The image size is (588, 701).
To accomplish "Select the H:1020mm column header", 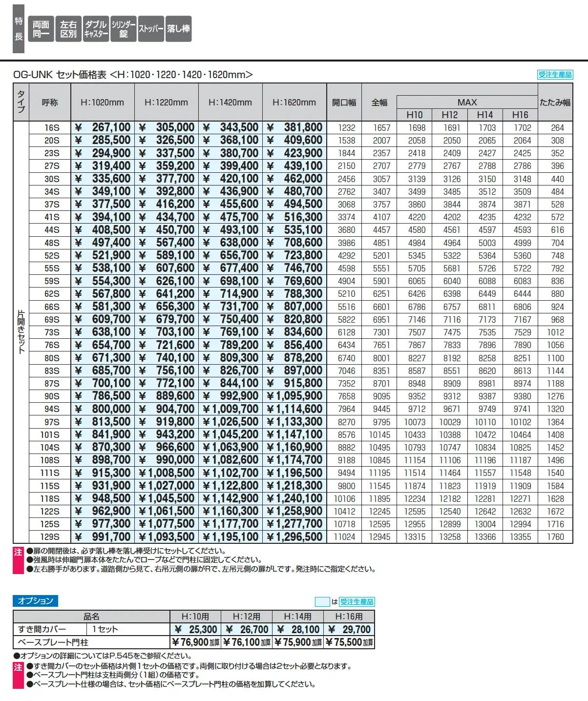I will point(103,103).
